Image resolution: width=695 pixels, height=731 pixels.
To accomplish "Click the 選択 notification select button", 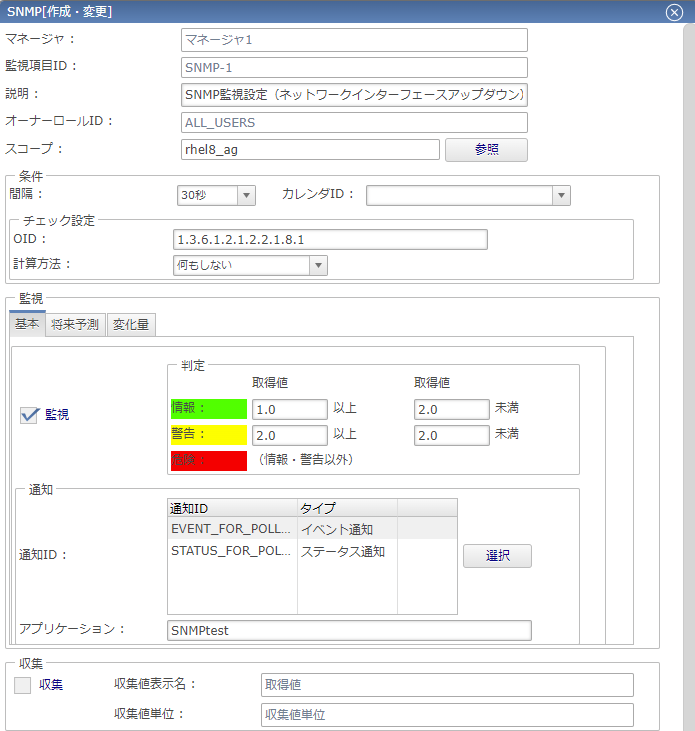I will (x=497, y=556).
